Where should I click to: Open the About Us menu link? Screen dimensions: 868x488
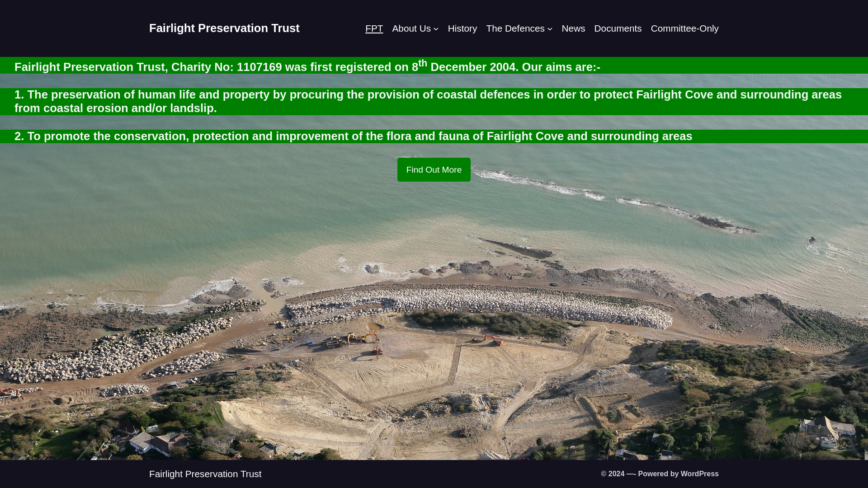[411, 28]
